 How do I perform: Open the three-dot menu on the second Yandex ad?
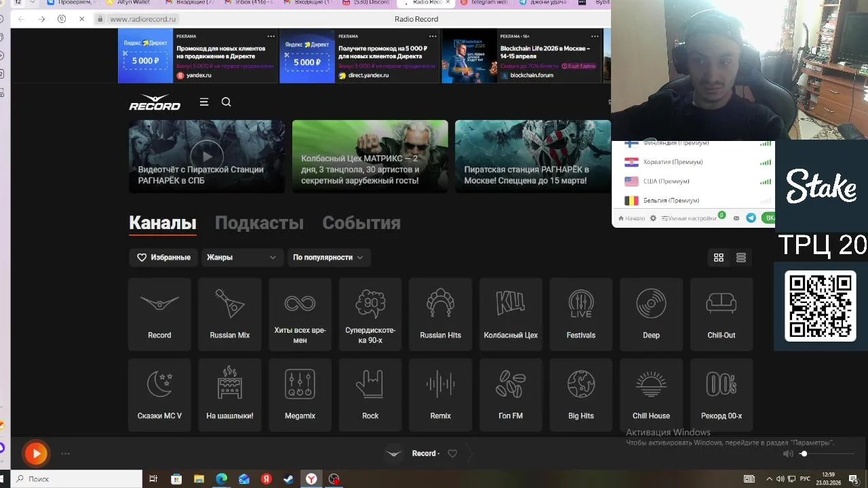coord(433,36)
